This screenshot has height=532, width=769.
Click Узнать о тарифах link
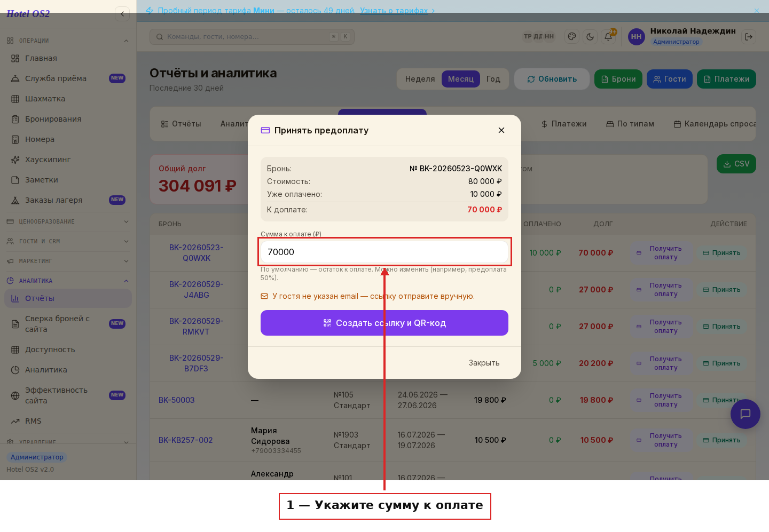click(x=394, y=10)
